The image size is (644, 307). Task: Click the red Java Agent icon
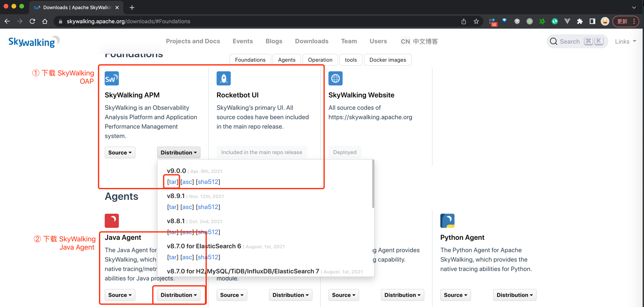coord(112,221)
